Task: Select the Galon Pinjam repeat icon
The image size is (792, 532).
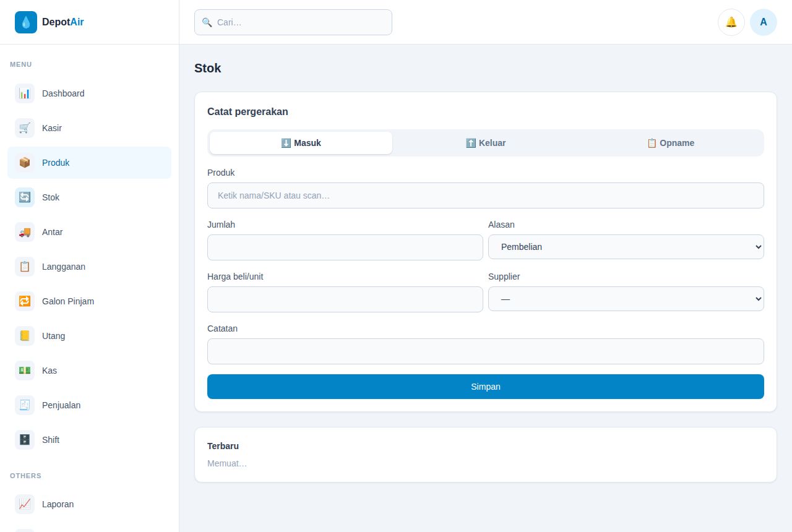Action: [25, 301]
